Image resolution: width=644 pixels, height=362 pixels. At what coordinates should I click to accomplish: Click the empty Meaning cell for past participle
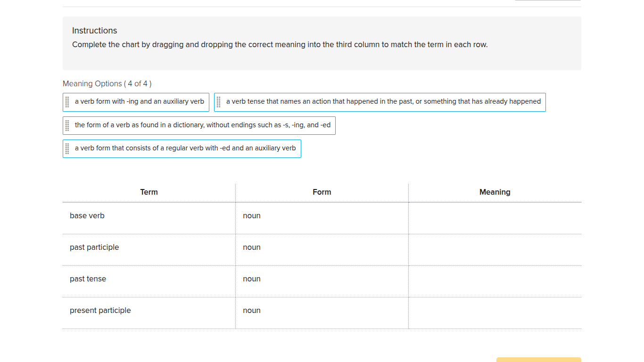tap(495, 249)
